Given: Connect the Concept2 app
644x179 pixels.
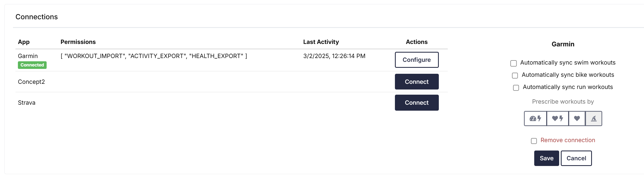Looking at the screenshot, I should point(417,82).
